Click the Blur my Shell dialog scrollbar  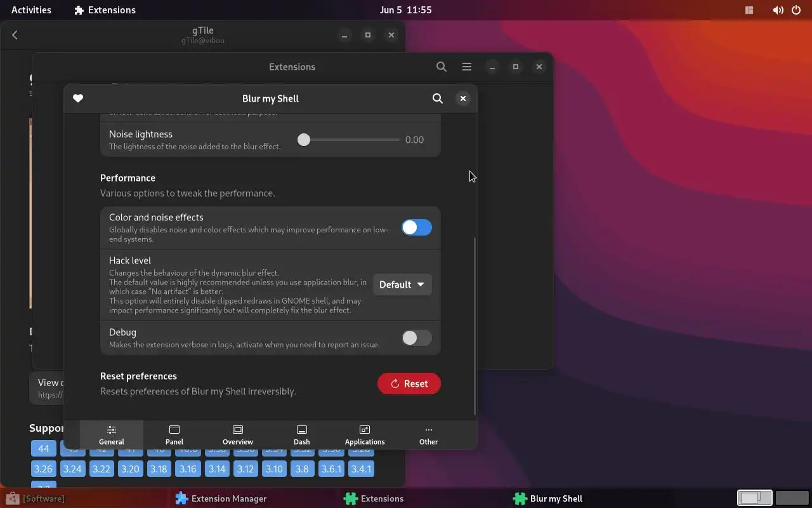(474, 326)
